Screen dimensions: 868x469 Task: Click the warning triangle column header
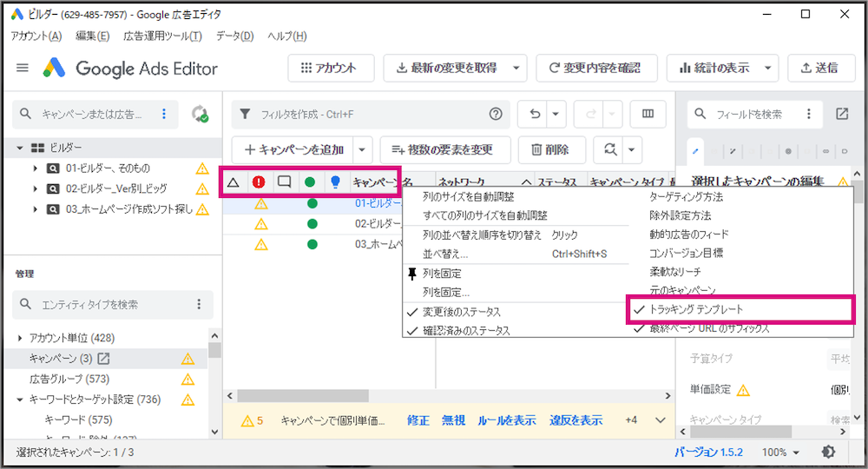[233, 182]
